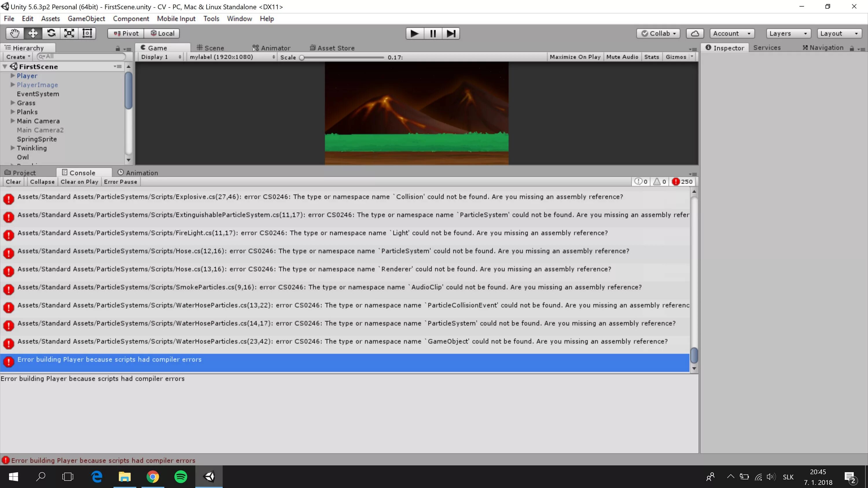Open Spotify from the taskbar
Image resolution: width=868 pixels, height=488 pixels.
[181, 476]
